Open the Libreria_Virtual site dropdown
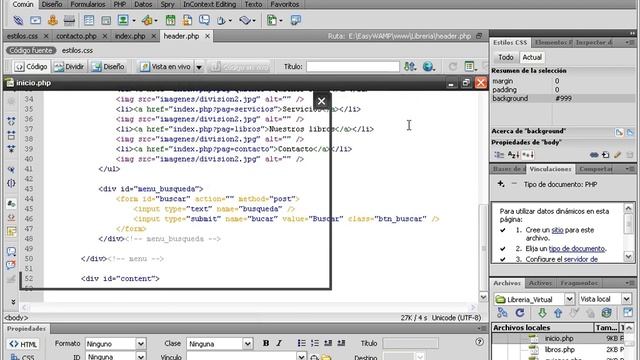Viewport: 640px width, 360px height. 569,299
